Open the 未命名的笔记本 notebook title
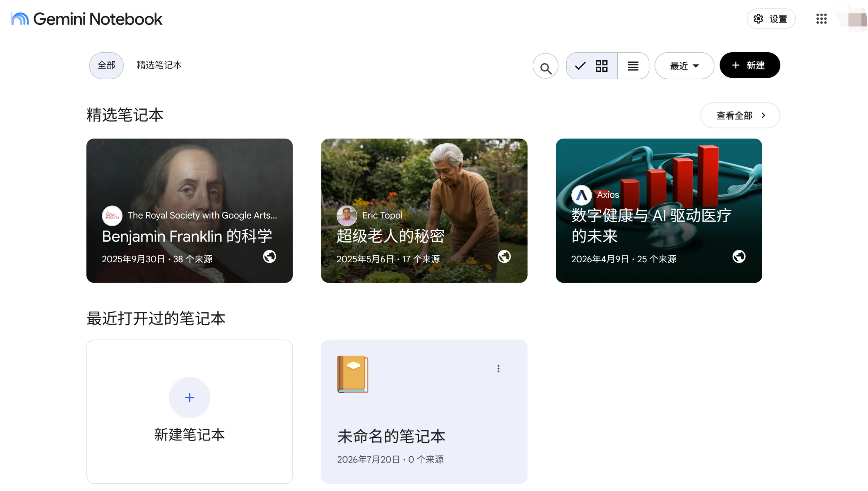Image resolution: width=868 pixels, height=491 pixels. click(x=391, y=436)
